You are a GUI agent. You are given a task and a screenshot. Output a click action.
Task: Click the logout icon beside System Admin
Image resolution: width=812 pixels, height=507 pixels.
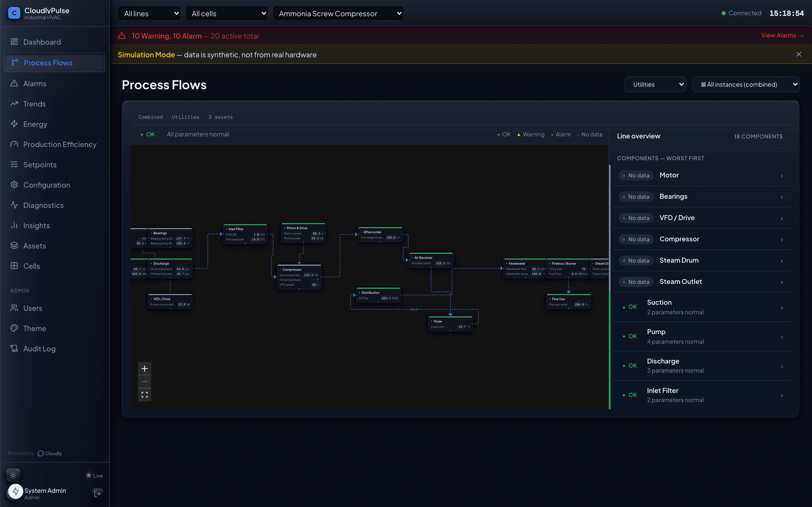pyautogui.click(x=97, y=494)
